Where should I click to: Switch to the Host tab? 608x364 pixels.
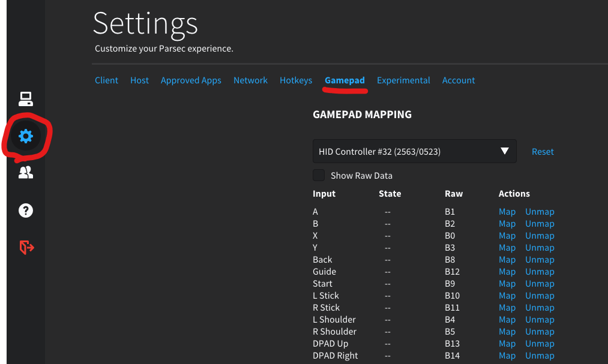139,80
